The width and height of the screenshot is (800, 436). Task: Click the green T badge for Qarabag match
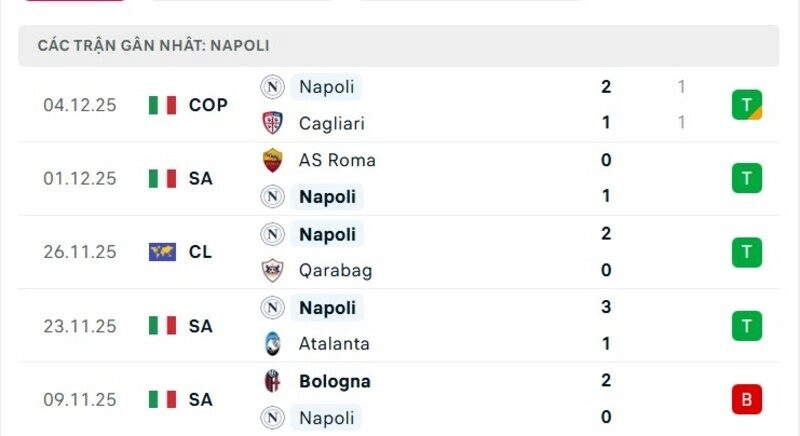click(x=746, y=252)
